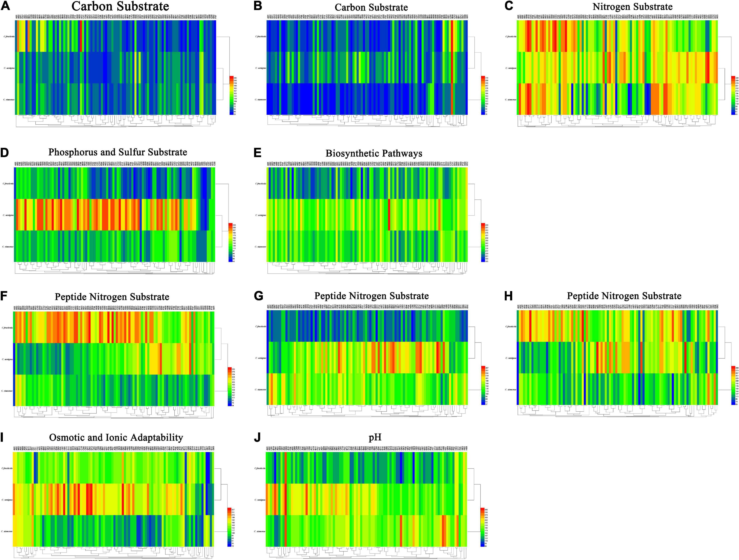Image resolution: width=739 pixels, height=560 pixels.
Task: Select the 'Carbon Substrate' title of panel A
Action: pyautogui.click(x=120, y=6)
